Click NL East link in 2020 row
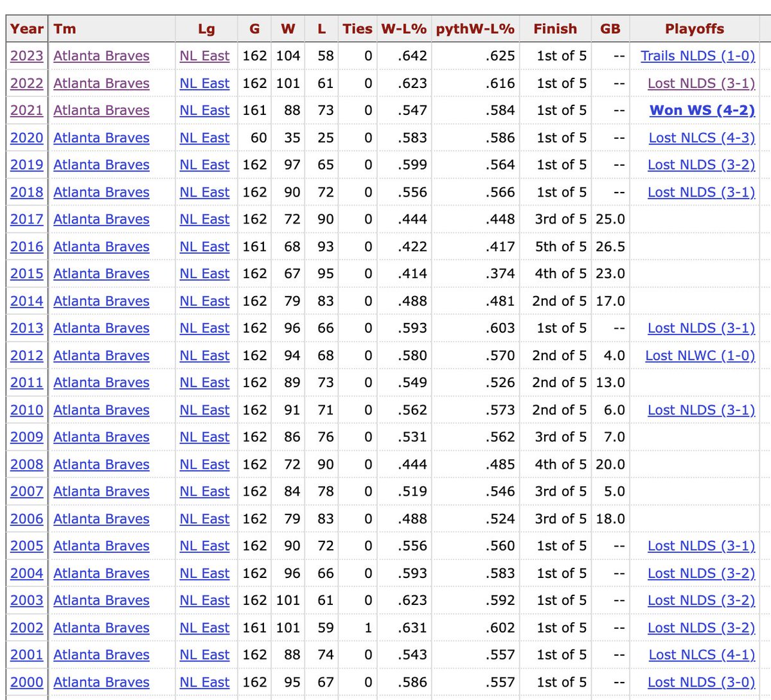This screenshot has height=700, width=771. pos(204,138)
